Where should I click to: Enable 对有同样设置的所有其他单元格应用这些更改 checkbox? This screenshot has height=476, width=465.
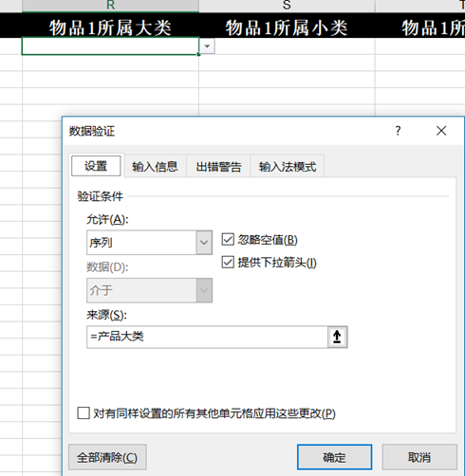(84, 412)
